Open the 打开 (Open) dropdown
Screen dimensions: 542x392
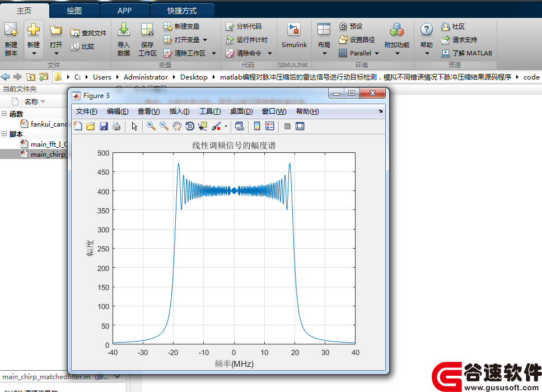pyautogui.click(x=56, y=54)
